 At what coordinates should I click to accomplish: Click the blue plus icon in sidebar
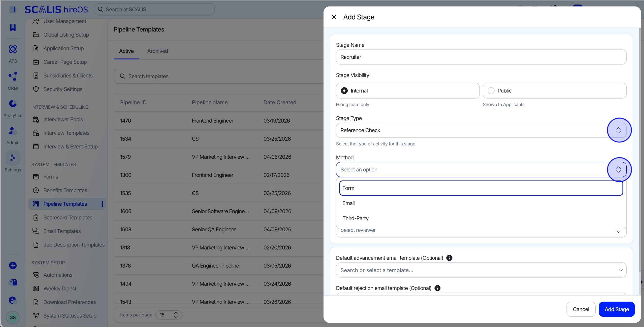coord(13,265)
